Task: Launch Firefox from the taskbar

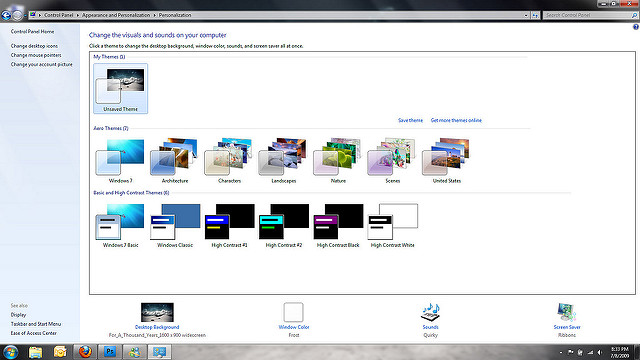Action: click(x=85, y=351)
